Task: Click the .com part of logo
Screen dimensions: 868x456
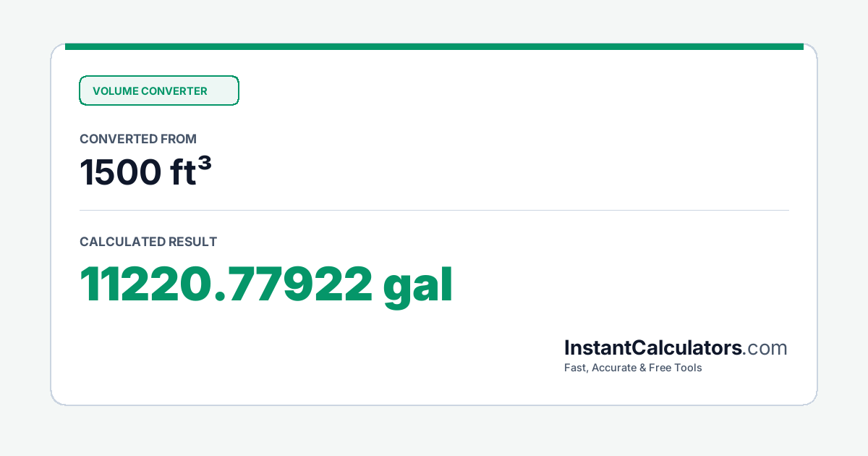Action: [x=765, y=348]
